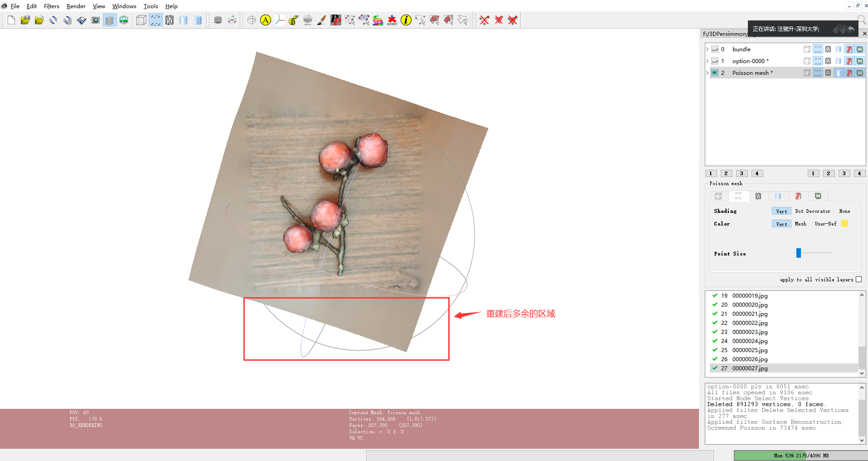Click the Point Size slider
This screenshot has height=461, width=868.
point(814,253)
